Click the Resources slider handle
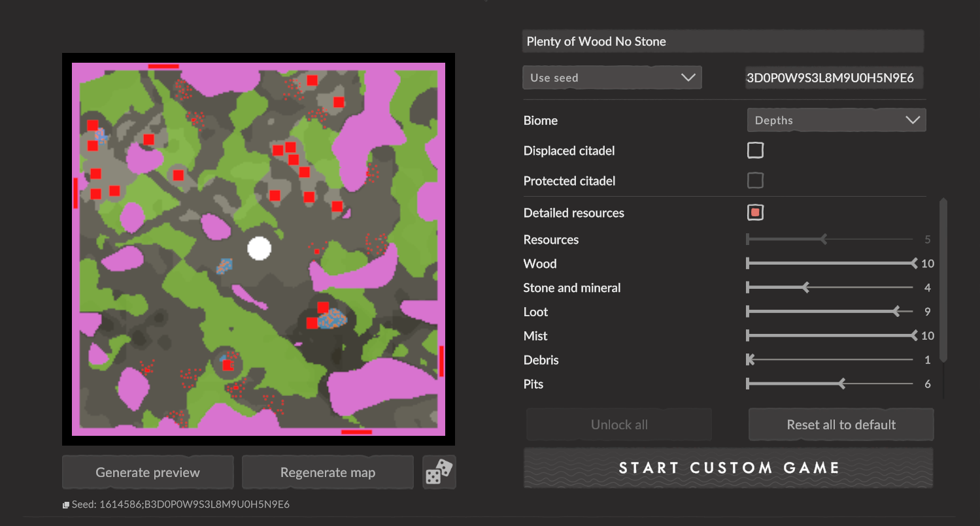 pyautogui.click(x=824, y=240)
